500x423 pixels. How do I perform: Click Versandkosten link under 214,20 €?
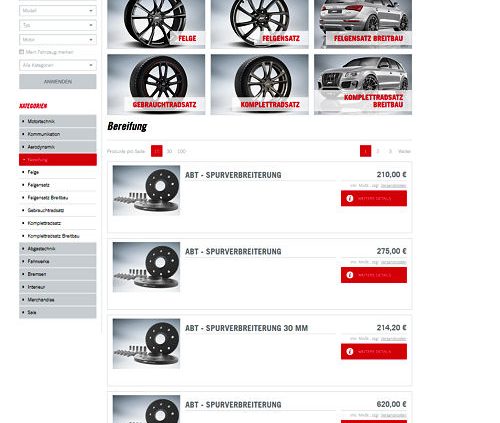click(393, 339)
